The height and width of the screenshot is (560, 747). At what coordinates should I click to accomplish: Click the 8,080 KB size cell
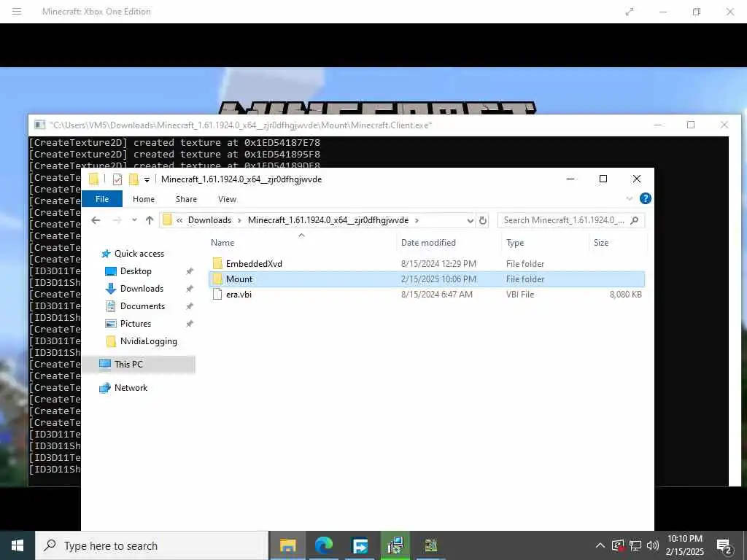625,295
